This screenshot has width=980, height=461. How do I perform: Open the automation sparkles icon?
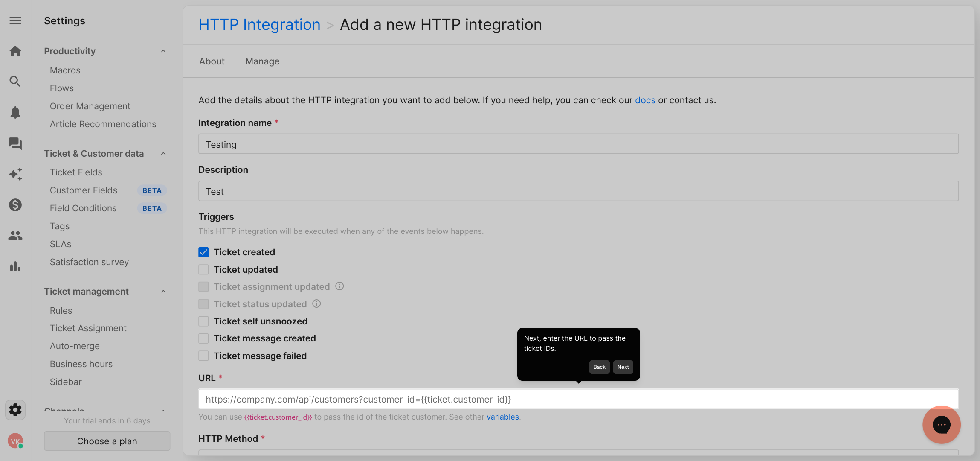[15, 174]
